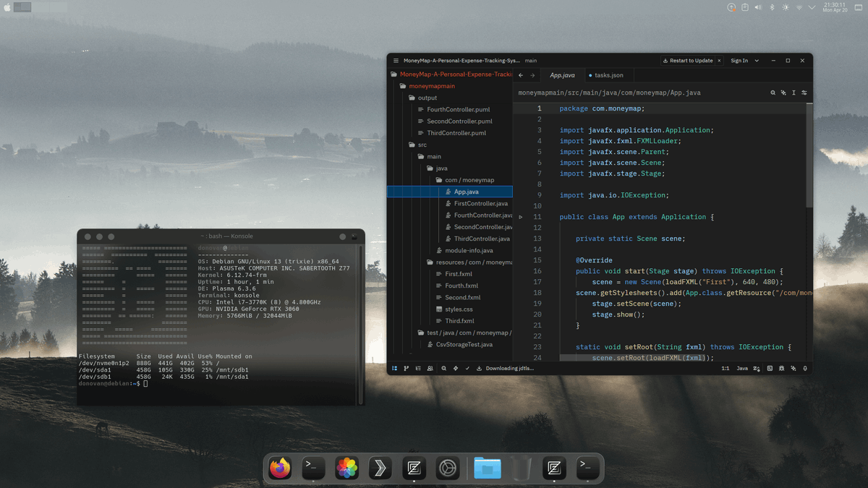Click the buffer search magnifier in editor toolbar

(773, 93)
